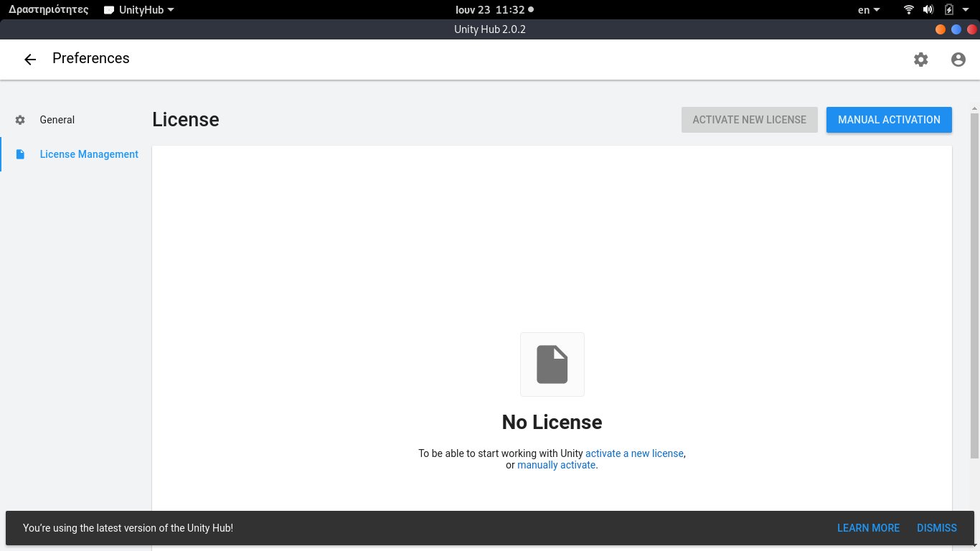Viewport: 980px width, 551px height.
Task: Open the volume speaker icon
Action: point(928,10)
